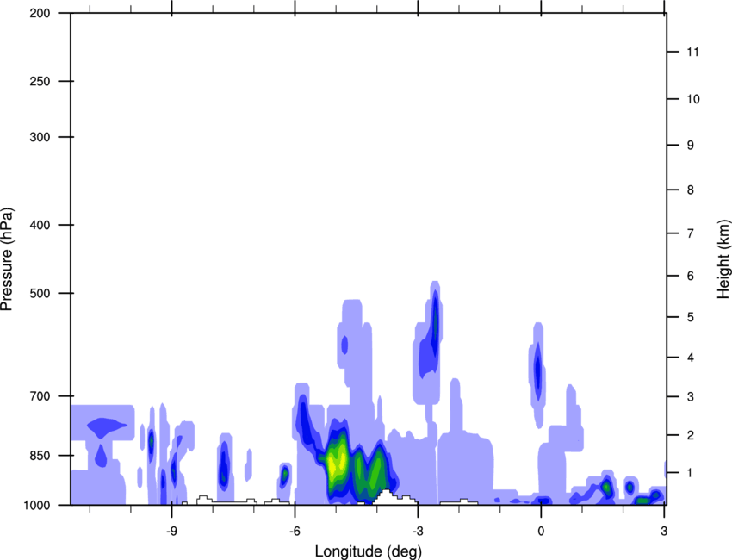732x560 pixels.
Task: Click the 3 longitude tick label
Action: pyautogui.click(x=664, y=531)
